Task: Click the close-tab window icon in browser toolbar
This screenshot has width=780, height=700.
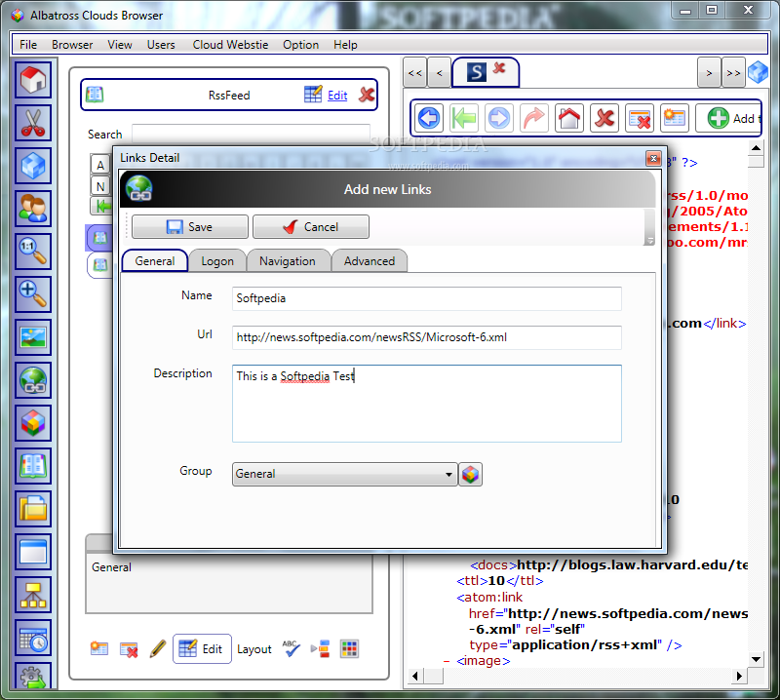Action: coord(640,118)
